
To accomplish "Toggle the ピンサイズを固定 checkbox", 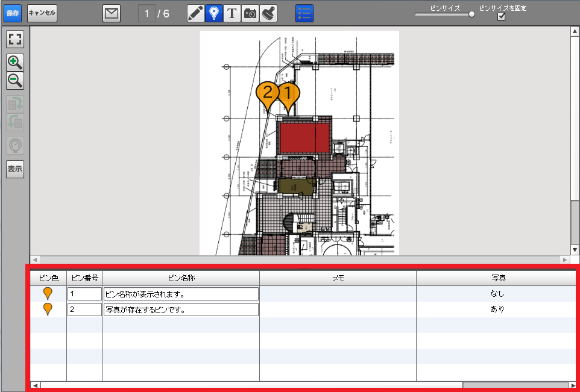I will tap(501, 17).
